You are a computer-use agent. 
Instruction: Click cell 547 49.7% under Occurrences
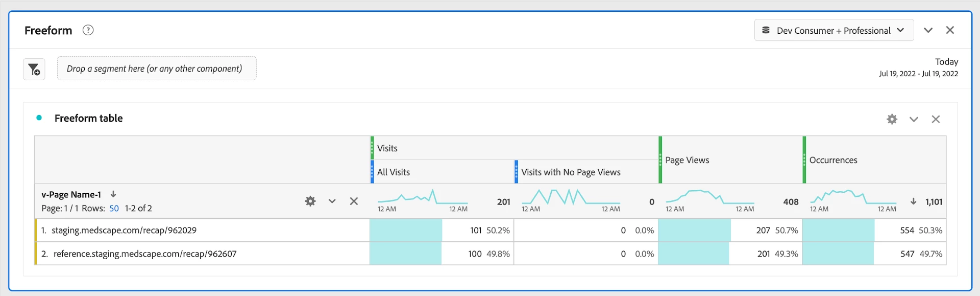tap(874, 254)
